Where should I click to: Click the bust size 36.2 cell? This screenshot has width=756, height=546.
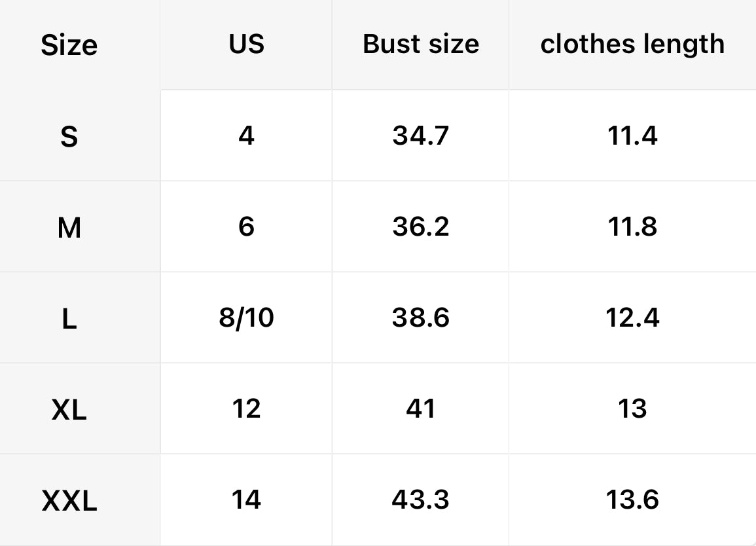click(x=421, y=227)
